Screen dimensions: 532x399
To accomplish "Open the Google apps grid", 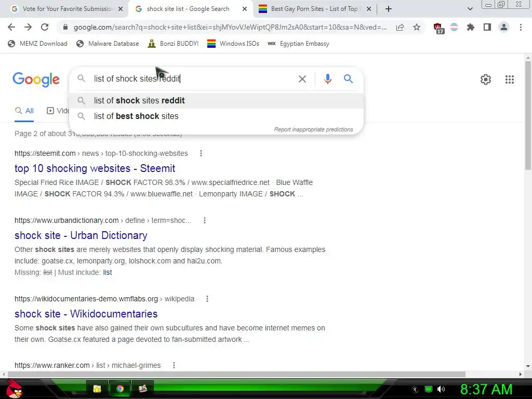I will point(509,79).
